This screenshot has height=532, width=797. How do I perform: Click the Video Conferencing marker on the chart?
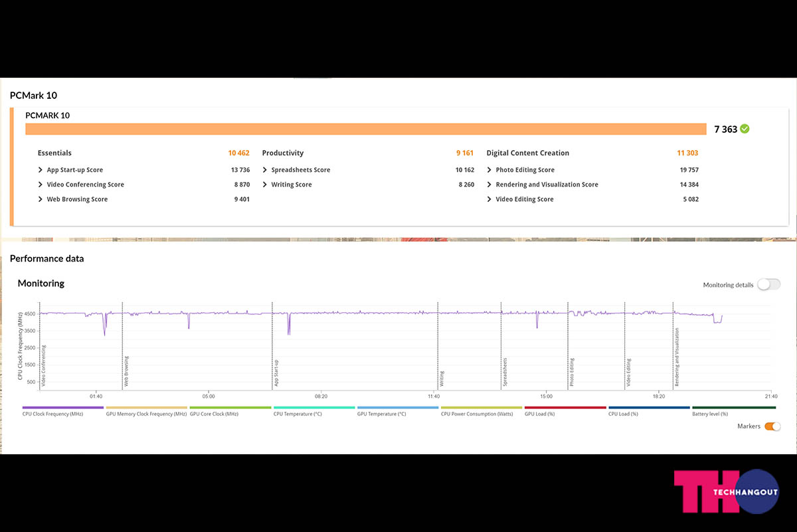[44, 365]
